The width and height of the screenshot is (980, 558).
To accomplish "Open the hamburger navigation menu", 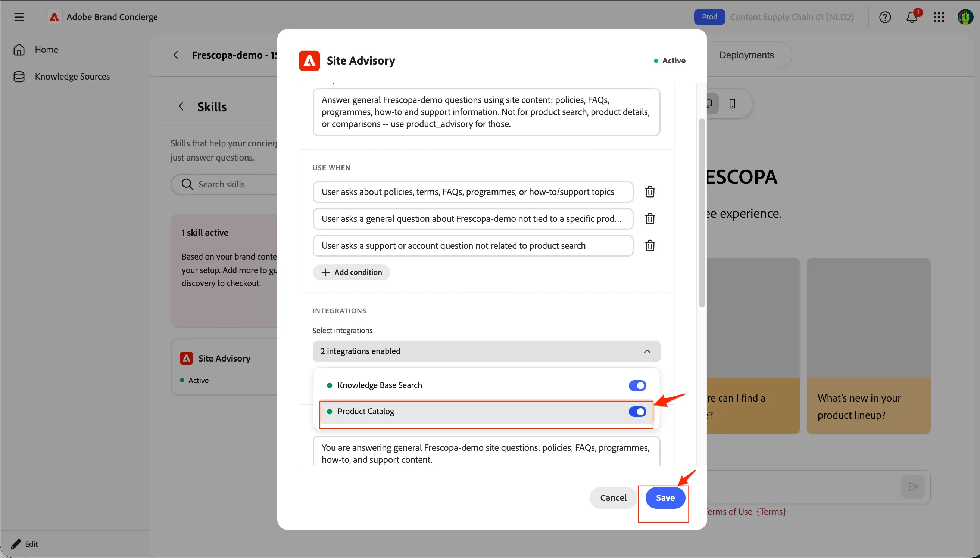I will point(19,17).
